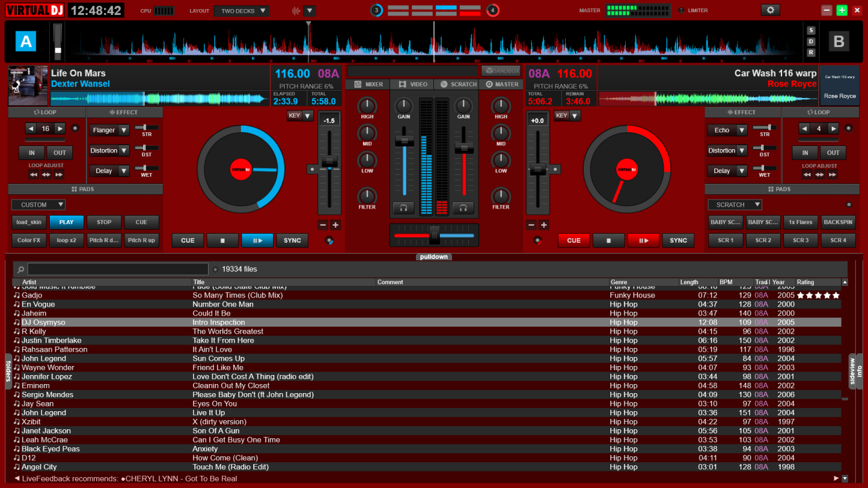Image resolution: width=868 pixels, height=488 pixels.
Task: Toggle deck A IN loop button
Action: coord(32,153)
